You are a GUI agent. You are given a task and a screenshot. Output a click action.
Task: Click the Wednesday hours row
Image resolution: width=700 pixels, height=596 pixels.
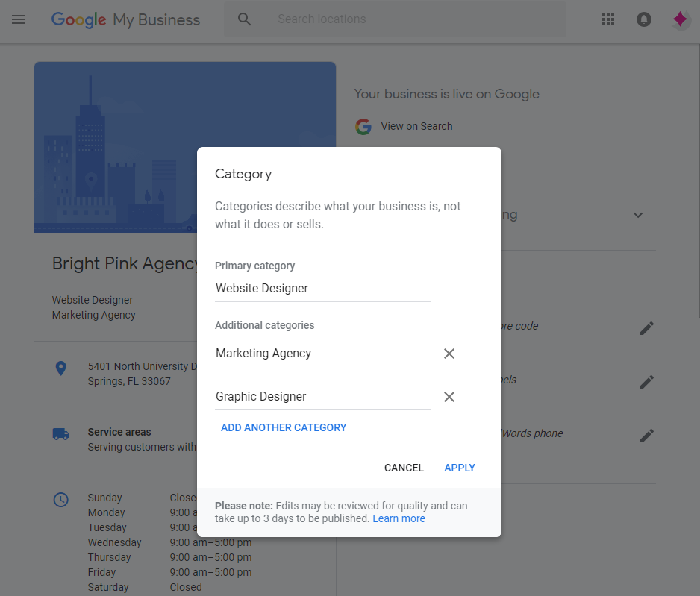[169, 542]
